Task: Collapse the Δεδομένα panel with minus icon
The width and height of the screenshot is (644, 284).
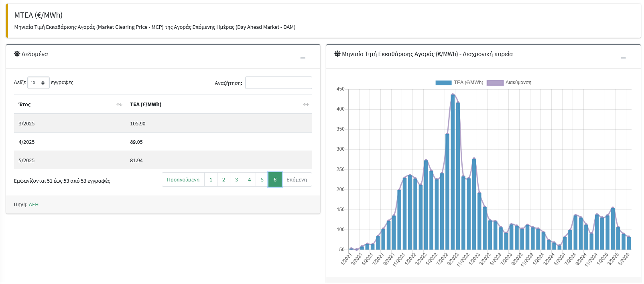Action: click(303, 58)
